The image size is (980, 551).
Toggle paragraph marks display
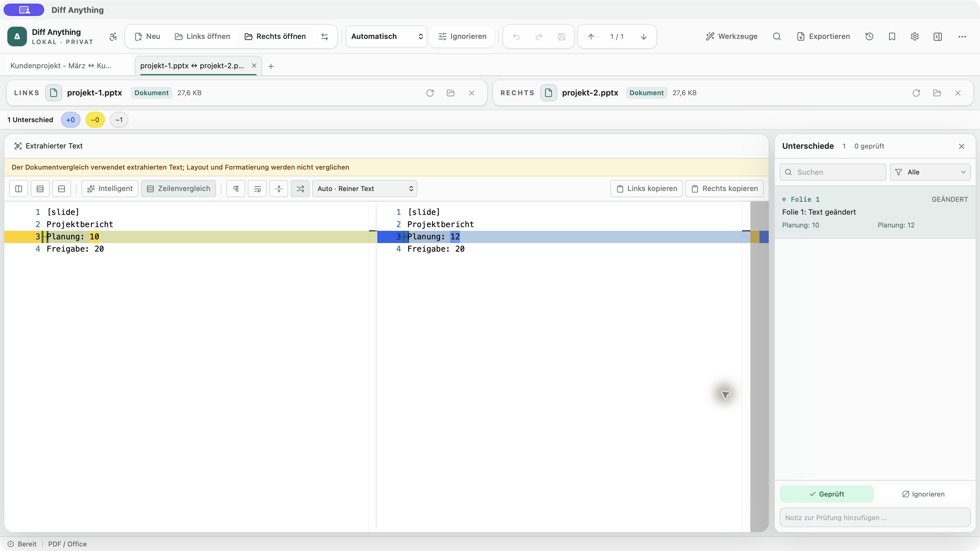coord(236,189)
